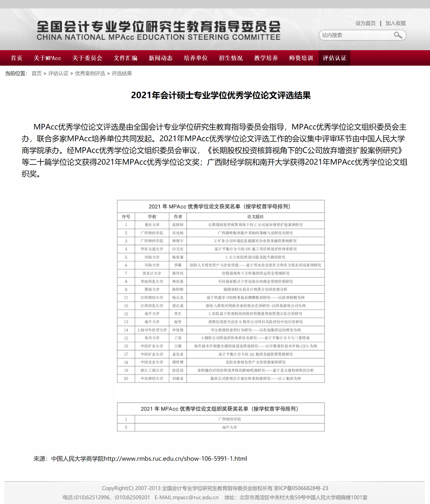Screen dimensions: 430x504
Task: Click 评选结果 breadcrumb link
Action: (122, 73)
